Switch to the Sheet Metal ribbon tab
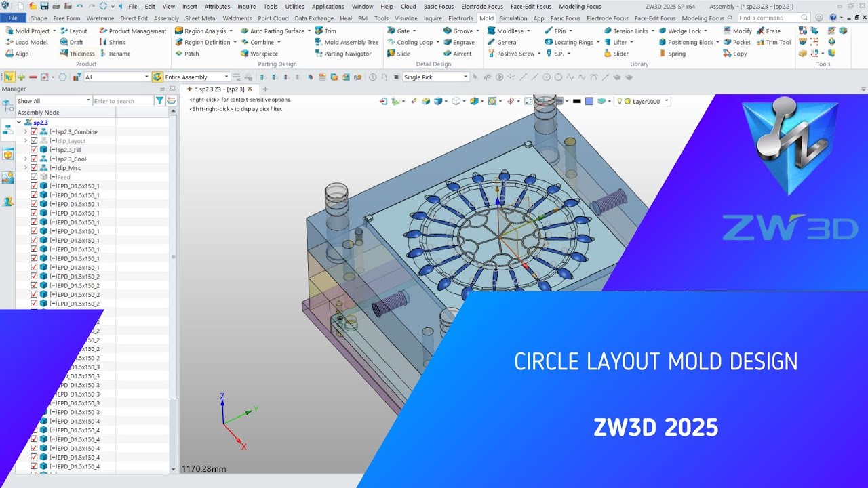Viewport: 868px width, 488px height. (201, 18)
